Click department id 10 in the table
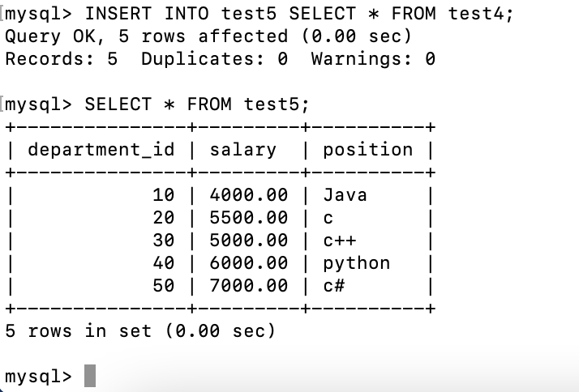 pyautogui.click(x=163, y=195)
